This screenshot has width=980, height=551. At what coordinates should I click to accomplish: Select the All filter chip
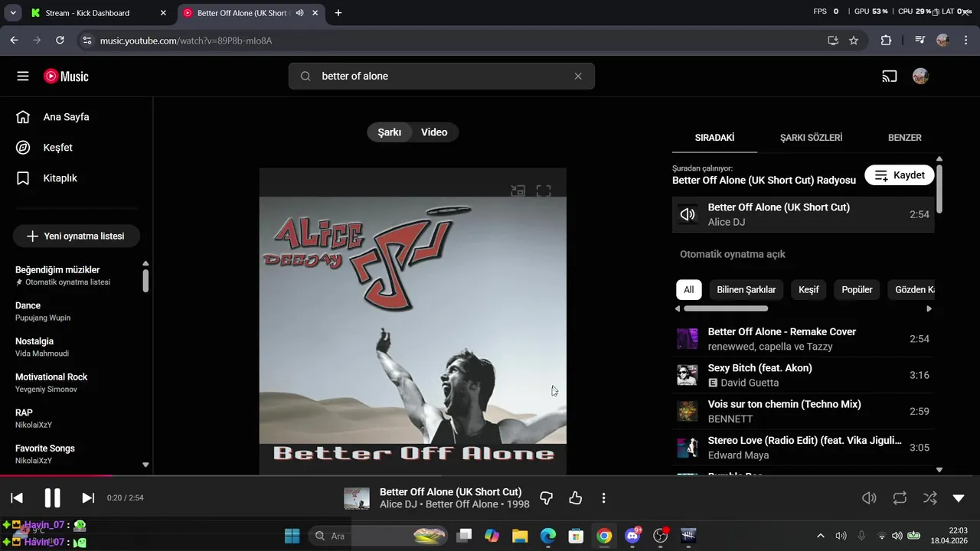click(x=689, y=290)
